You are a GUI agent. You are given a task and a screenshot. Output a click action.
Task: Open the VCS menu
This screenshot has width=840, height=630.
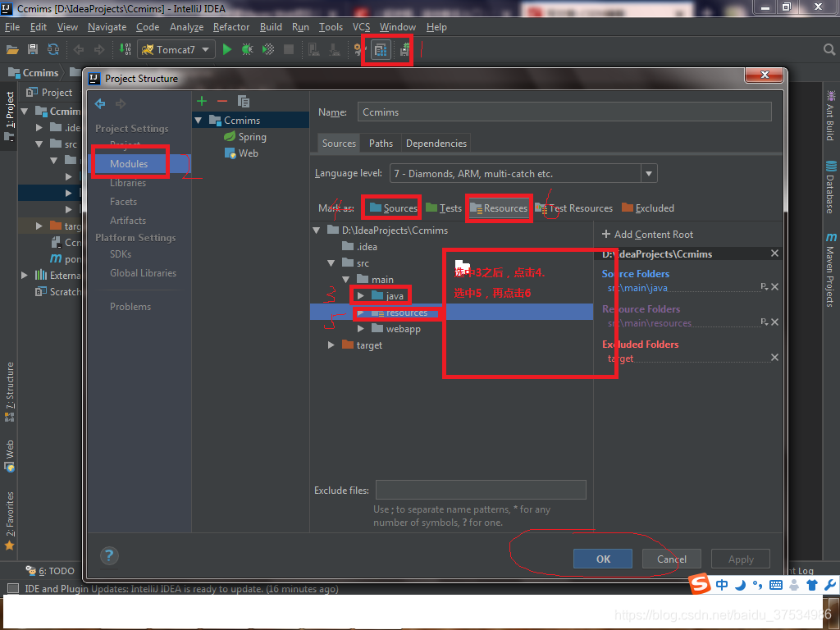click(361, 27)
